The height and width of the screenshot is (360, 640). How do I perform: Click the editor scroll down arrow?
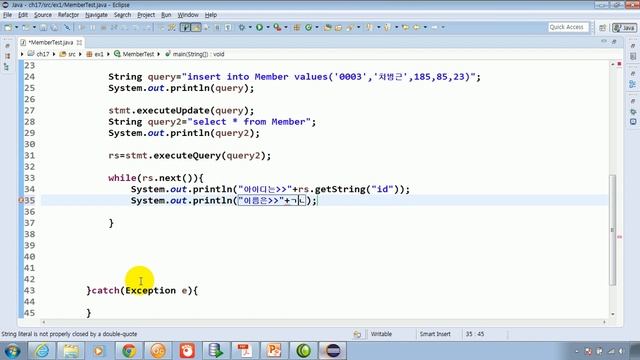[613, 314]
